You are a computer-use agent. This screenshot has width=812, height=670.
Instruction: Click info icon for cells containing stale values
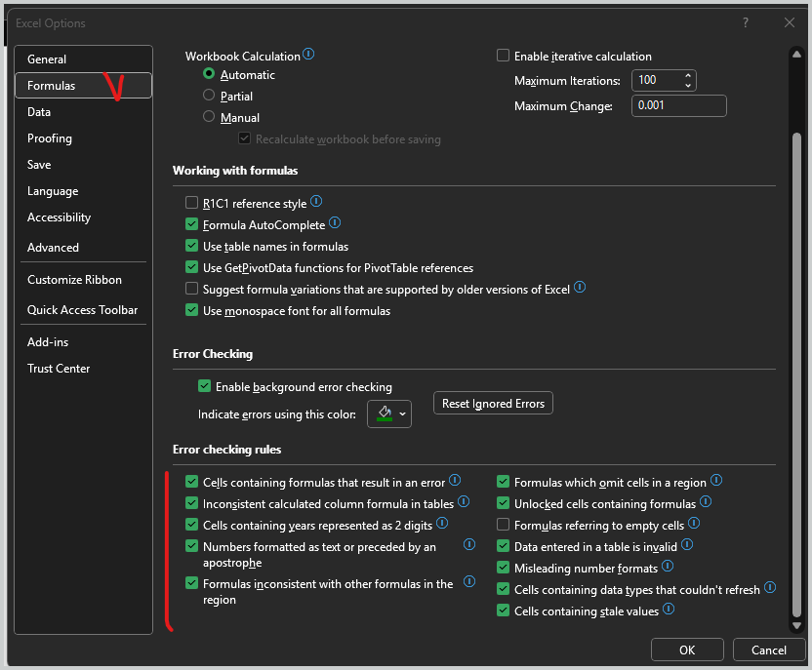(669, 609)
